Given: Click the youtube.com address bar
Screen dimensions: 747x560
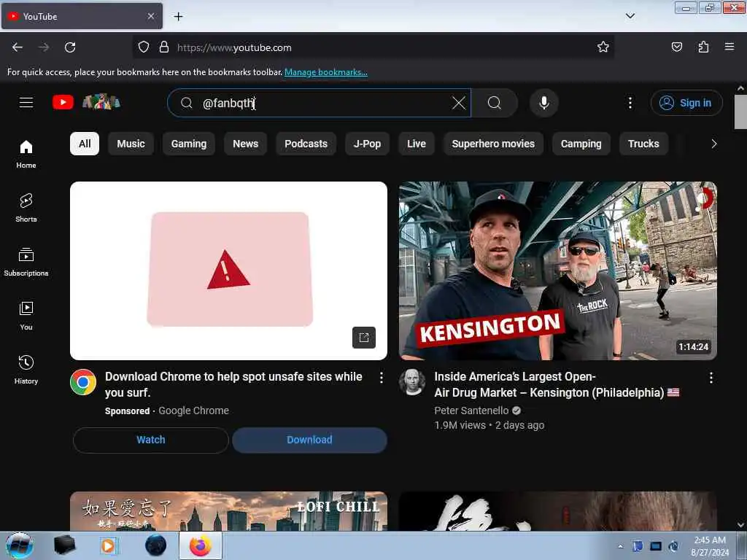Looking at the screenshot, I should coord(373,47).
